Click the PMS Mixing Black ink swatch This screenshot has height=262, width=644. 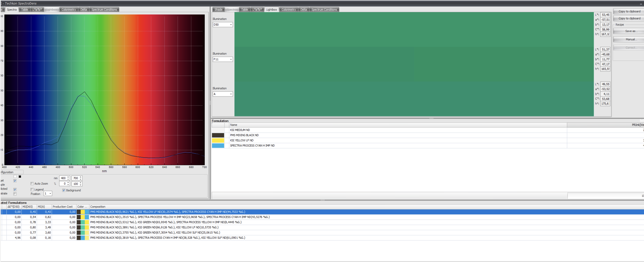click(218, 135)
